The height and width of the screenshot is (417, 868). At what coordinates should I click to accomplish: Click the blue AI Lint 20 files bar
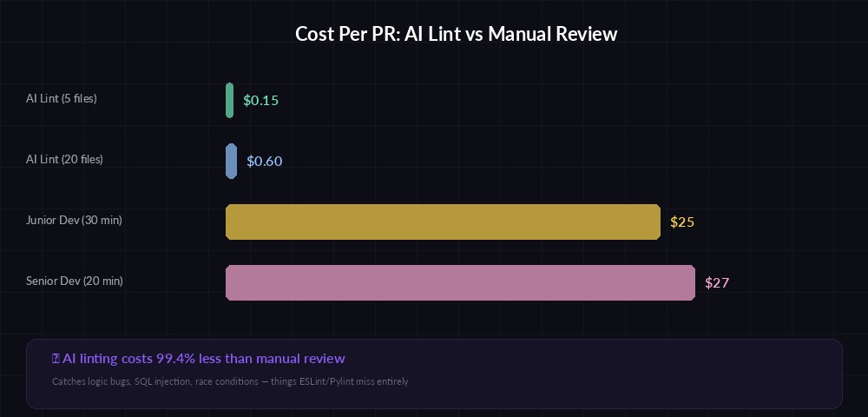coord(232,161)
